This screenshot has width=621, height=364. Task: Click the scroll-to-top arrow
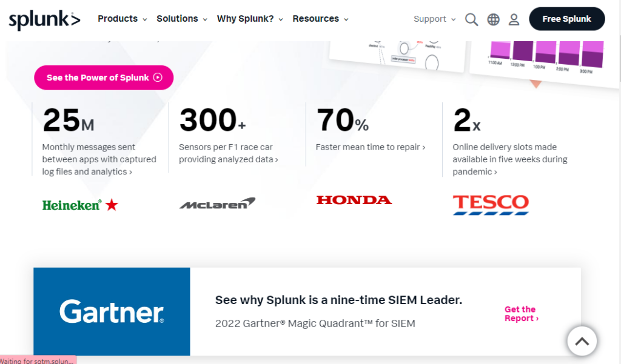tap(582, 341)
